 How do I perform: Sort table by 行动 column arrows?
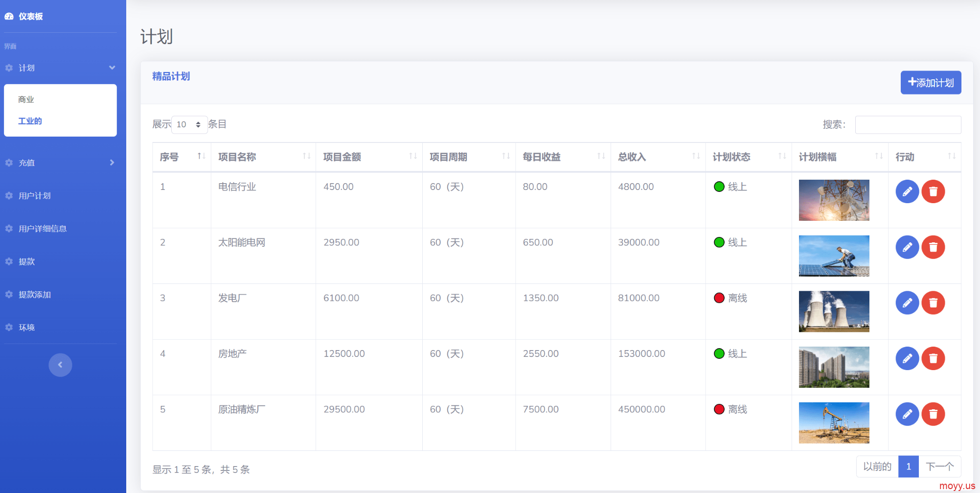coord(952,156)
